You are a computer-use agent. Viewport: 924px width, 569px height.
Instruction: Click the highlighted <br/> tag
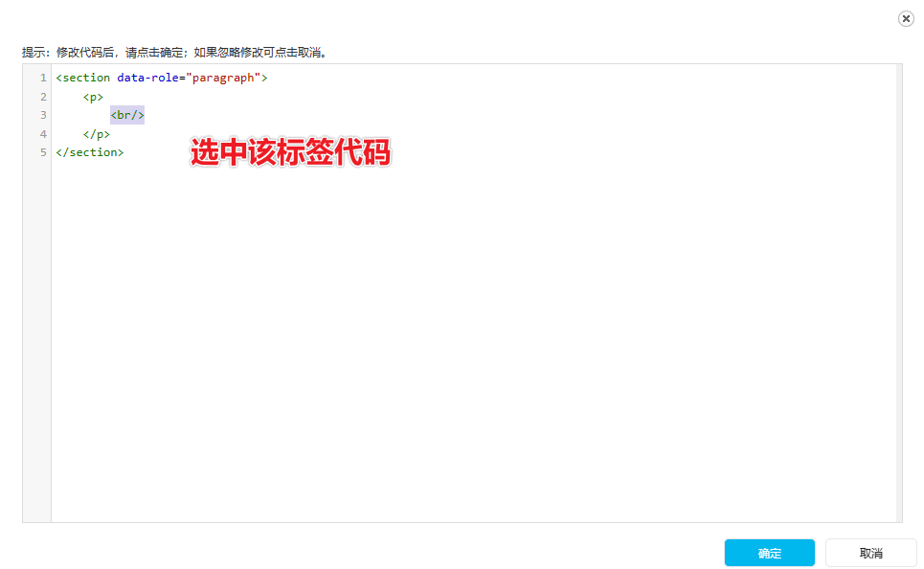tap(127, 115)
